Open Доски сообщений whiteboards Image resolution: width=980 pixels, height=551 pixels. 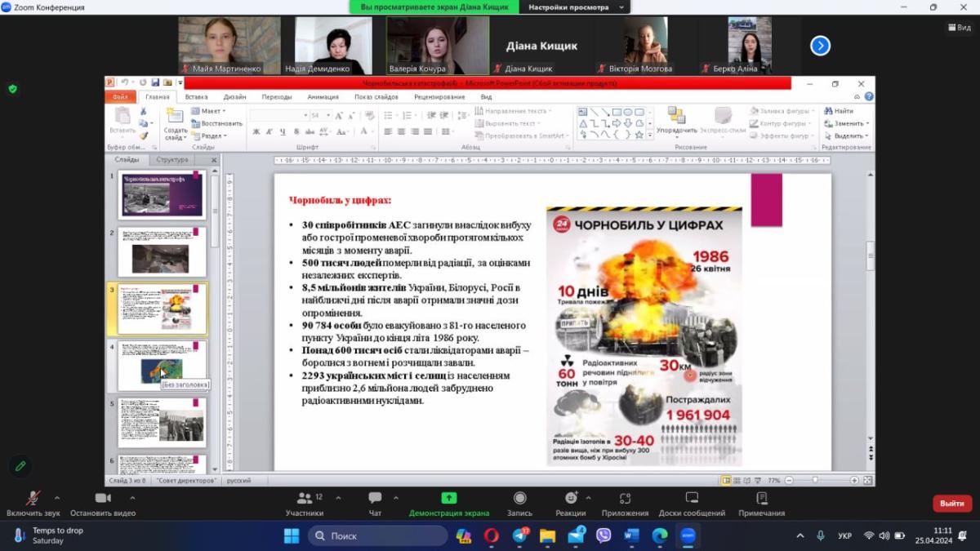click(x=692, y=499)
